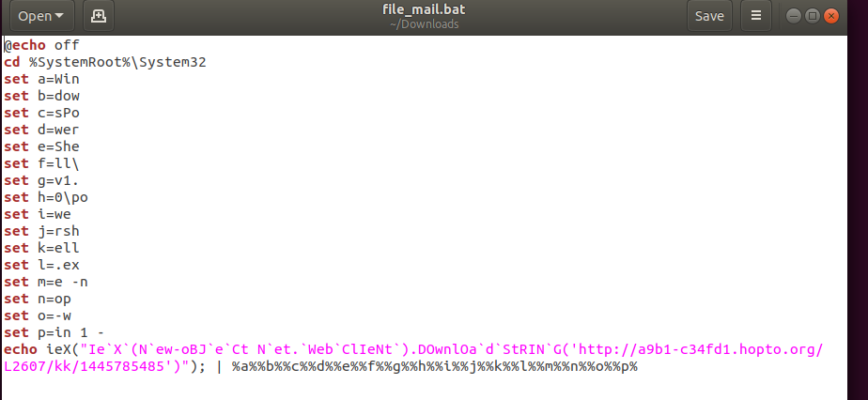This screenshot has width=868, height=400.
Task: Click the 'set a=Win' line
Action: click(41, 79)
